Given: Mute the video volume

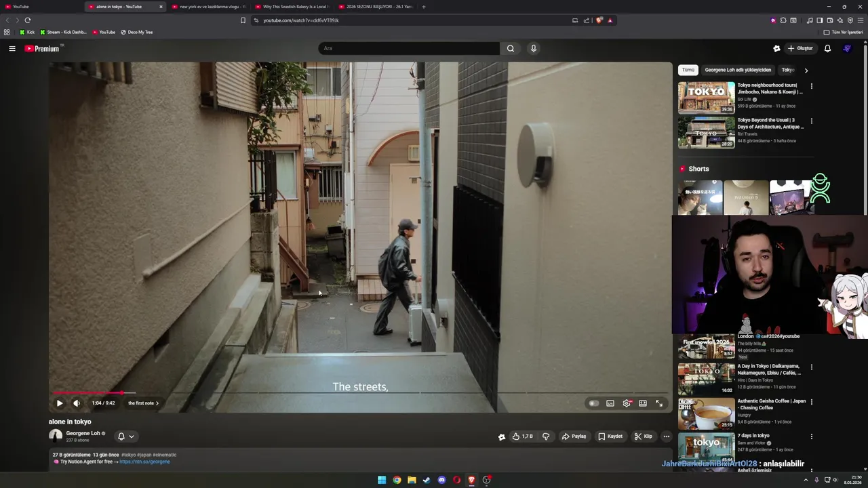Looking at the screenshot, I should coord(77,403).
